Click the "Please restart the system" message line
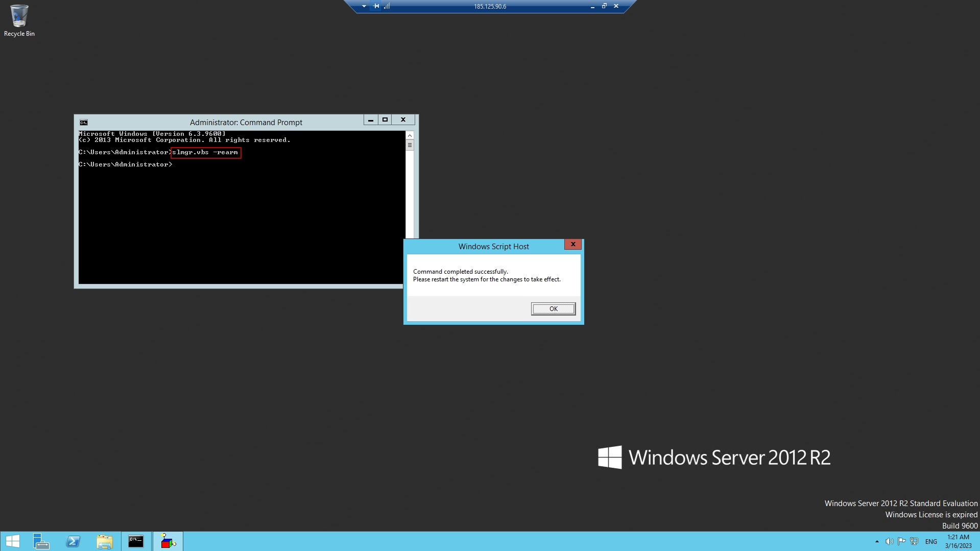 click(x=487, y=279)
